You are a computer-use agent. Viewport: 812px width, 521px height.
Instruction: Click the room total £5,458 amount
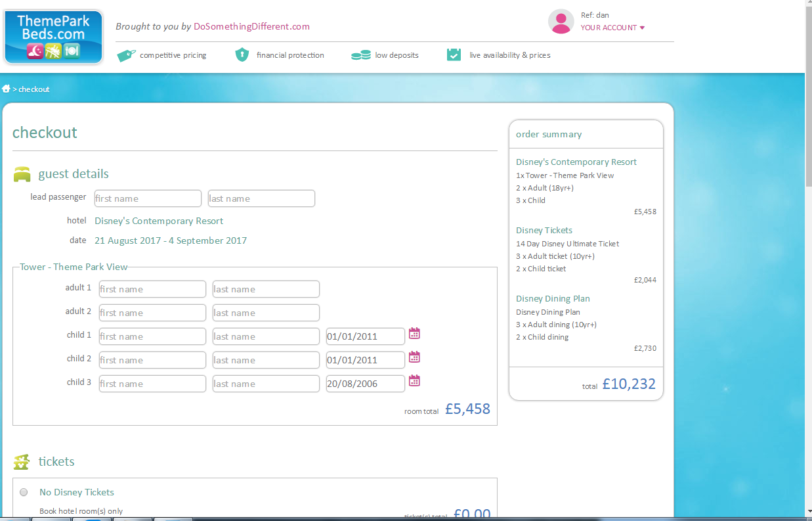pyautogui.click(x=467, y=409)
